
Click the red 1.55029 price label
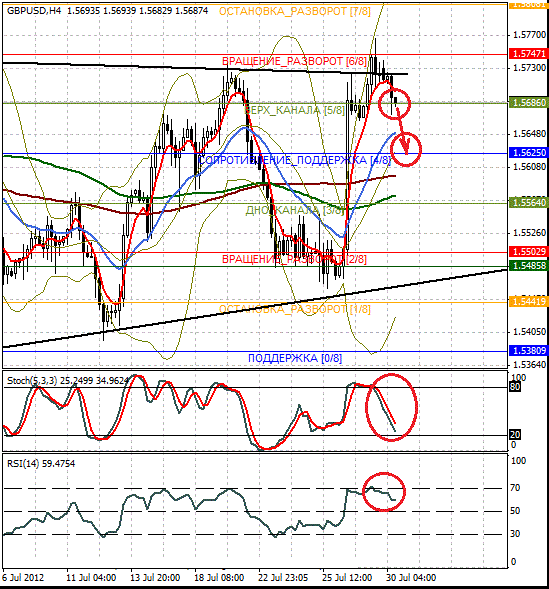coord(529,251)
